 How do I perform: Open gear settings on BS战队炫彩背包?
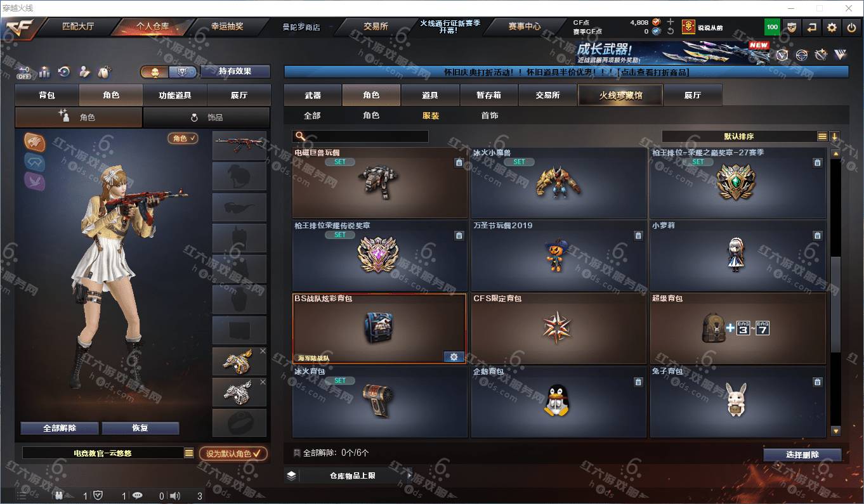(x=454, y=357)
